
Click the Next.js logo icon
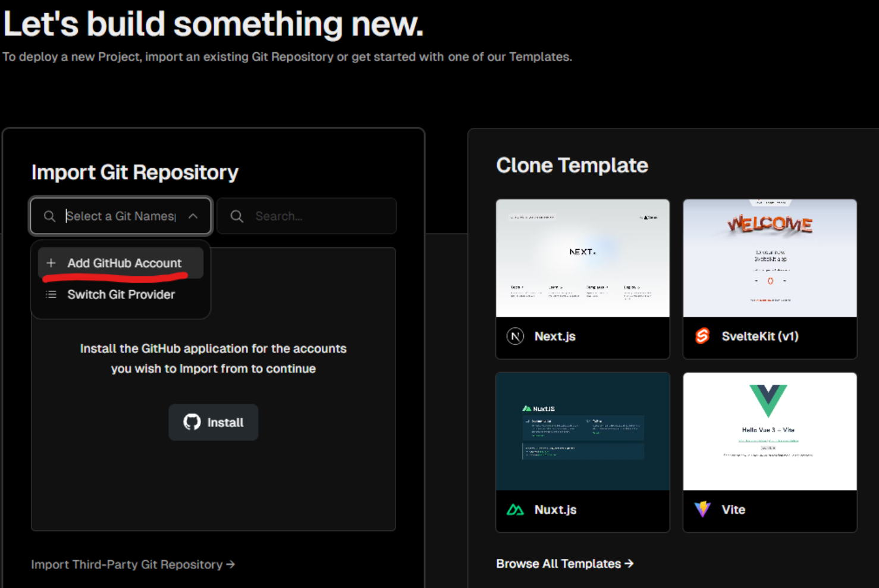[x=515, y=337]
